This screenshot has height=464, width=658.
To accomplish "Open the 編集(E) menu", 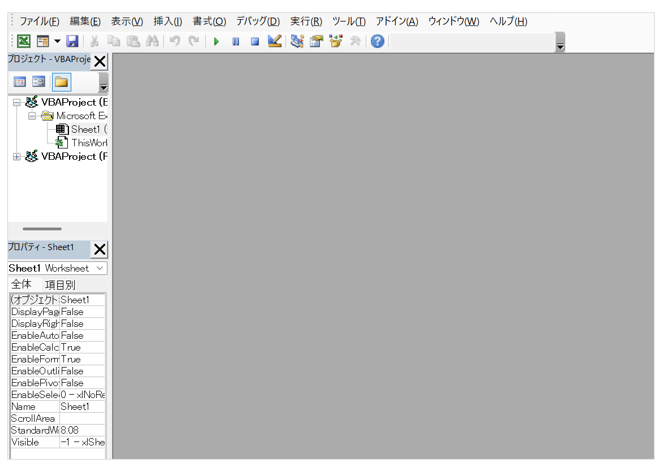I will tap(85, 21).
